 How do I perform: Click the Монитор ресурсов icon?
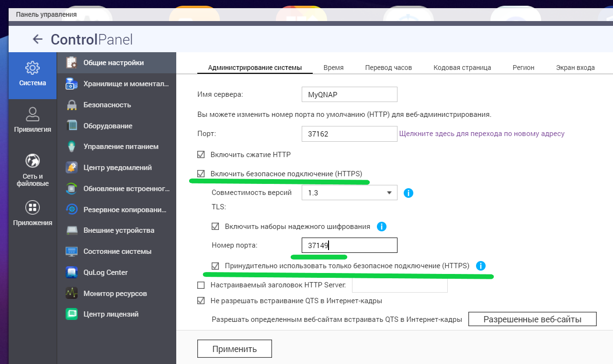point(72,293)
